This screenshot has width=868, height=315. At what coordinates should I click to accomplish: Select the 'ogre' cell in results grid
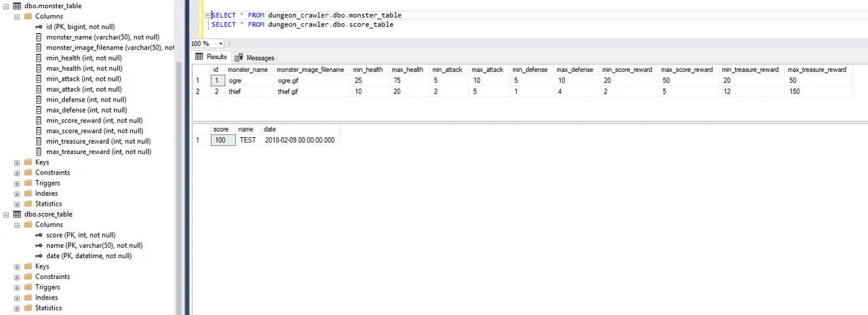[250, 81]
